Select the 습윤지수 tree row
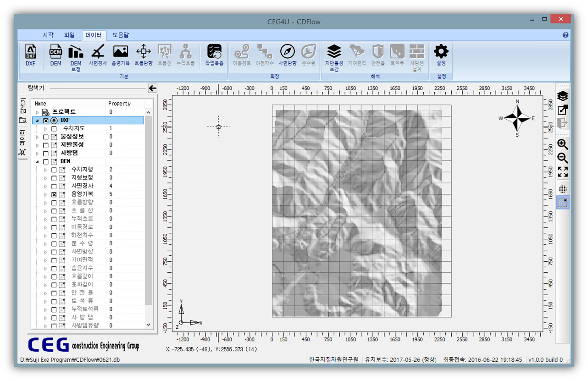This screenshot has width=588, height=381. [87, 268]
